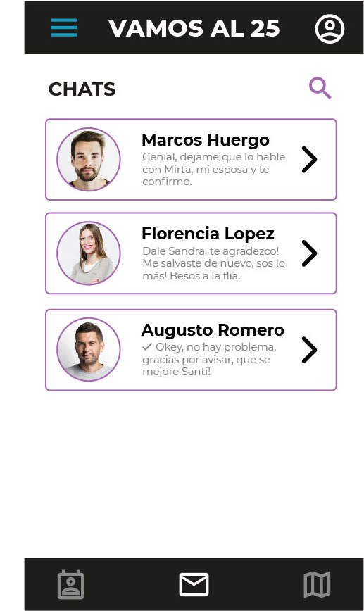Click the CHATS heading

click(82, 89)
